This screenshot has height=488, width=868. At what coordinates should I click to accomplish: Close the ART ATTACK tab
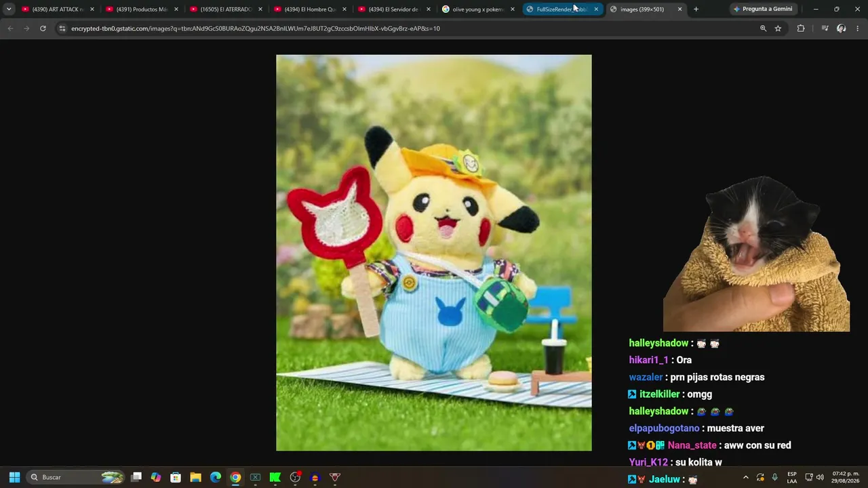click(92, 9)
